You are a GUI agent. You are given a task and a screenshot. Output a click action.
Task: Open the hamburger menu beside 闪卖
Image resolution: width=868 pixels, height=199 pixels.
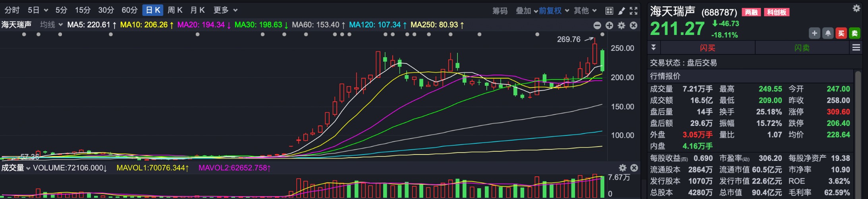click(x=856, y=48)
